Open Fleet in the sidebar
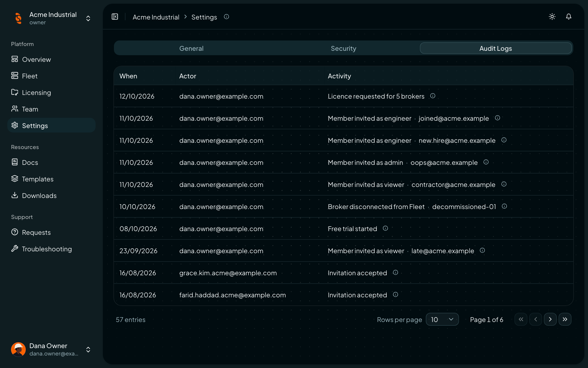The width and height of the screenshot is (588, 368). pos(51,76)
